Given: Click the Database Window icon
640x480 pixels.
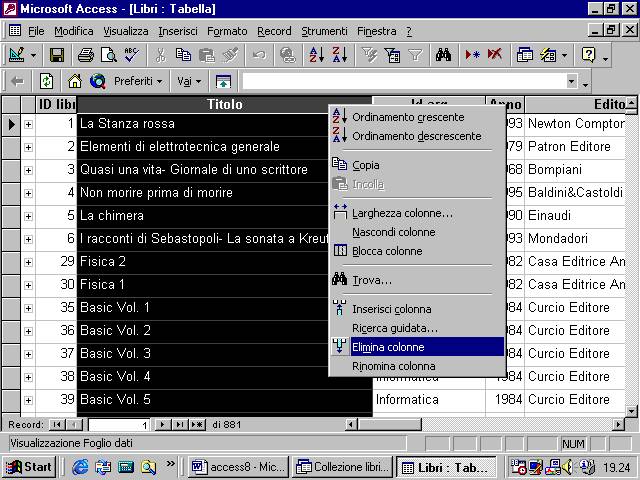Looking at the screenshot, I should (524, 55).
